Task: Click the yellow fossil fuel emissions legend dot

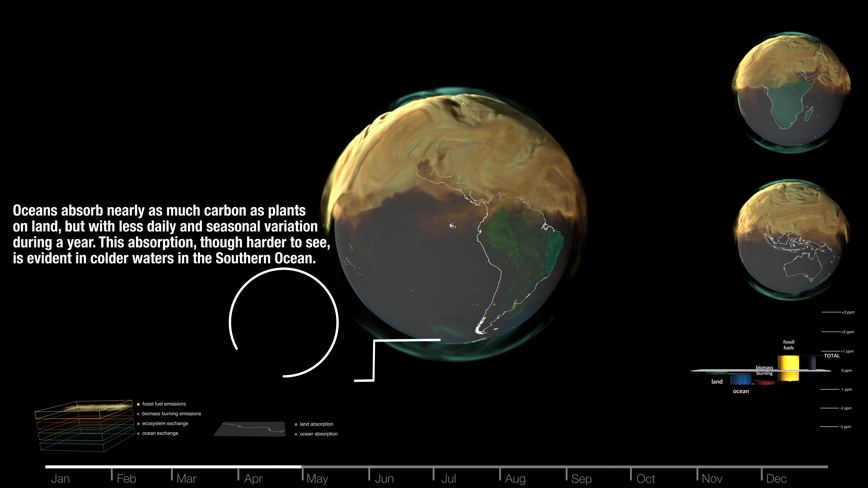Action: click(138, 404)
